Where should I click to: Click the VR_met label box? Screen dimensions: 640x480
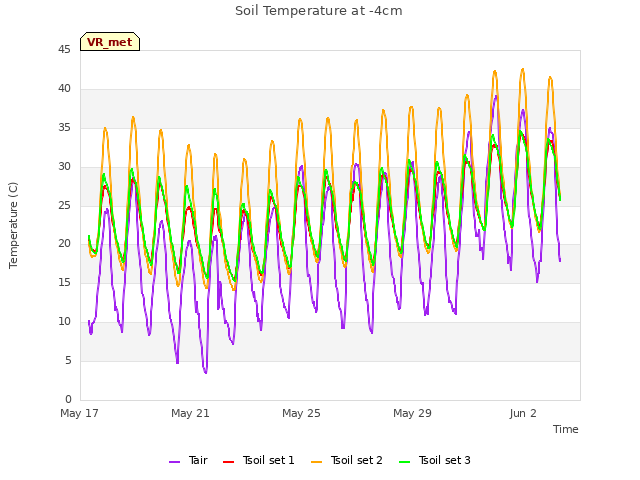[110, 42]
